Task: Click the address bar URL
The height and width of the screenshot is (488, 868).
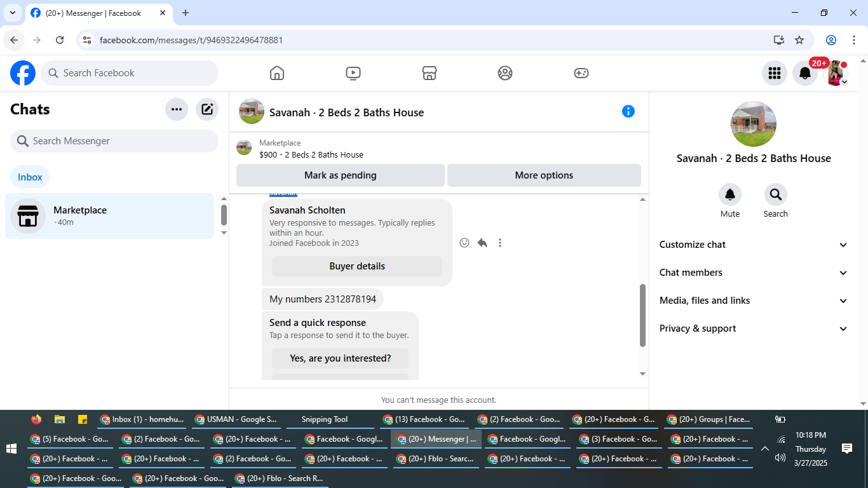Action: tap(191, 40)
